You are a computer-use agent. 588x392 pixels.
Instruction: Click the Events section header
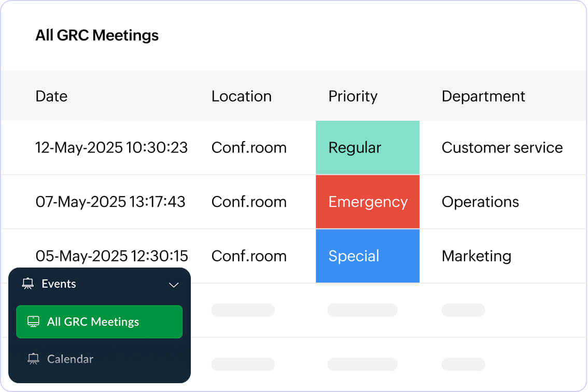coord(59,284)
